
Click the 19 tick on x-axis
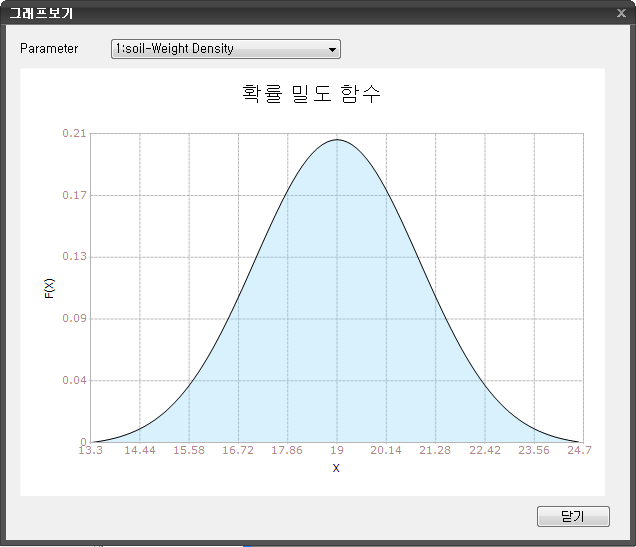pyautogui.click(x=338, y=451)
